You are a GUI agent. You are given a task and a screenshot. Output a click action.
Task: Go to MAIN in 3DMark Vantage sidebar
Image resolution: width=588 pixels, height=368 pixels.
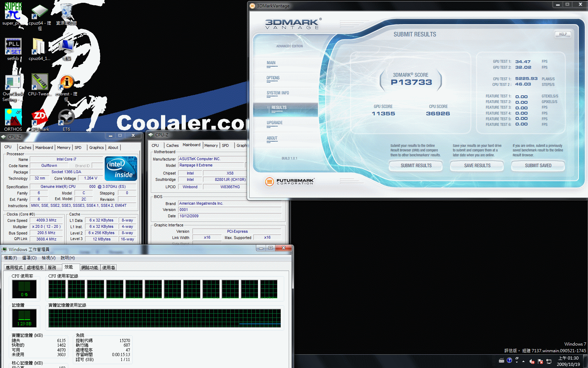pyautogui.click(x=271, y=63)
